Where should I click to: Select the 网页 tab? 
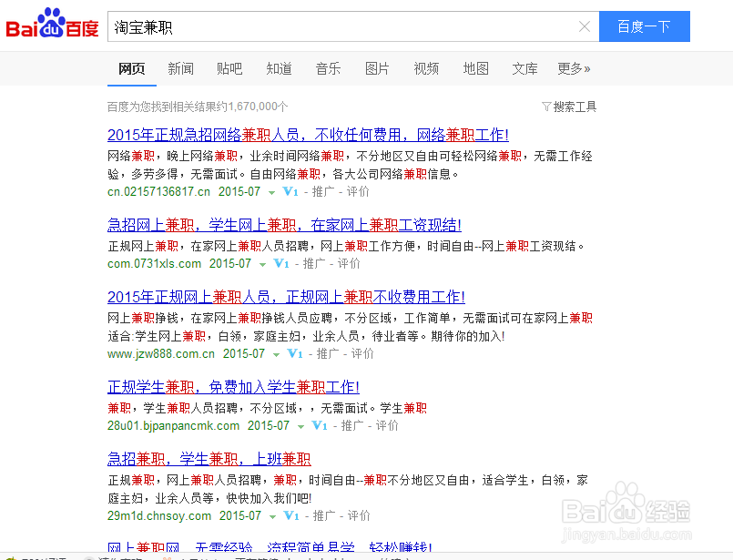(132, 68)
